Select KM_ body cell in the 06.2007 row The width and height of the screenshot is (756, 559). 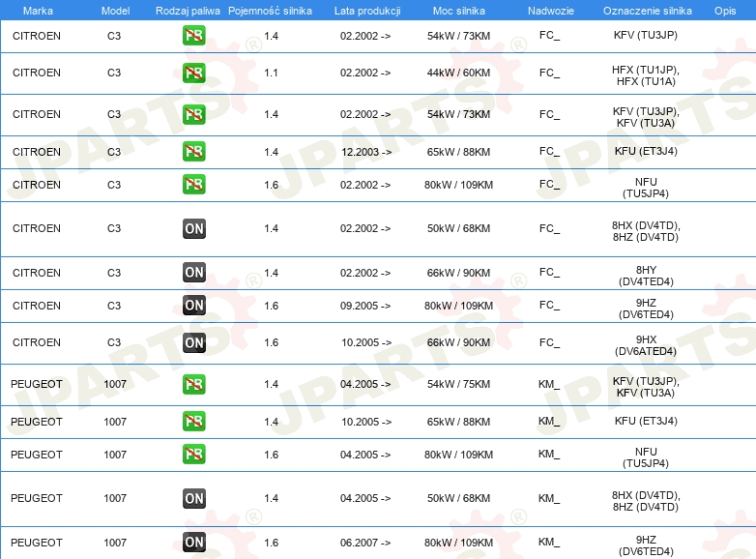pos(549,543)
